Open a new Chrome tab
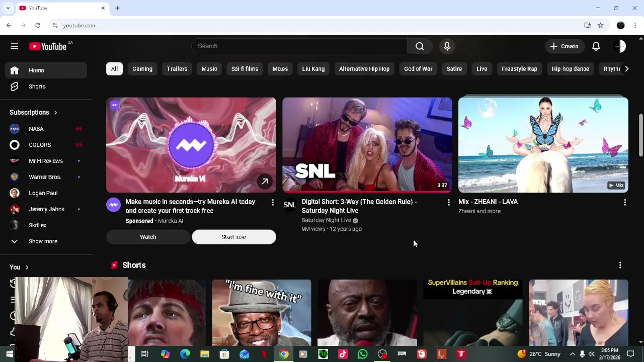Screen dimensions: 644x362 117,8
